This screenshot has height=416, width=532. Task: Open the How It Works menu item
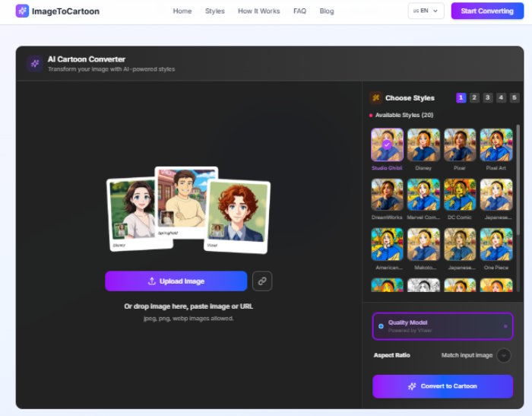258,11
